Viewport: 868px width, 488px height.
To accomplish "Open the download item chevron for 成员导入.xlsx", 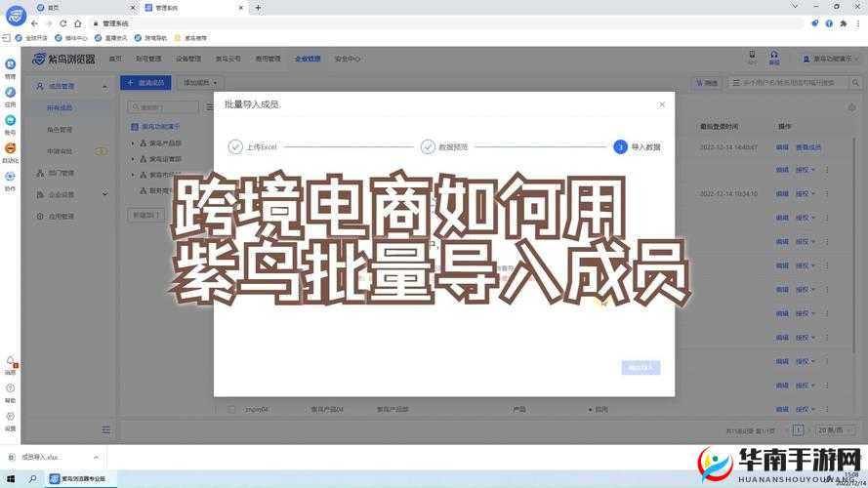I will (x=96, y=457).
